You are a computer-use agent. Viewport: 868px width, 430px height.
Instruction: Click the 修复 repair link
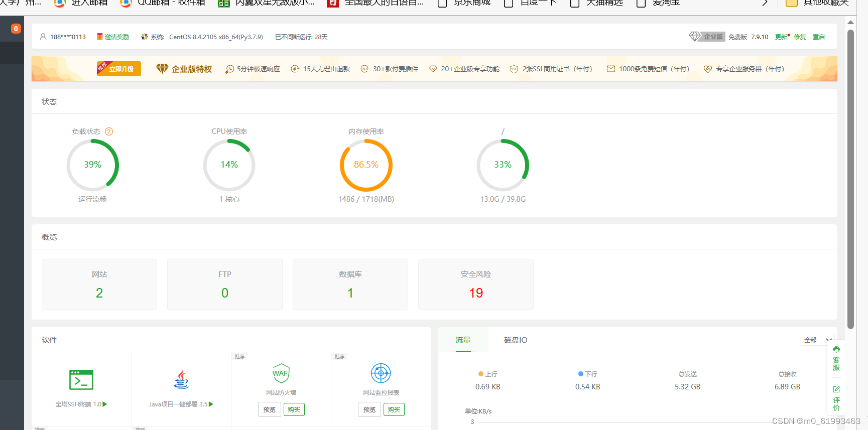pyautogui.click(x=800, y=37)
